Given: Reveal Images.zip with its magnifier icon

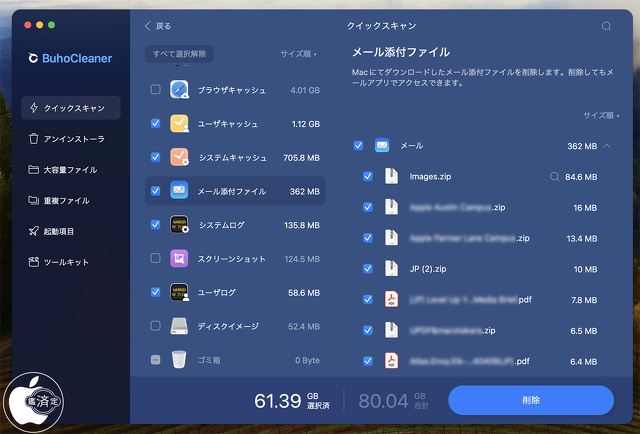Looking at the screenshot, I should pyautogui.click(x=554, y=177).
